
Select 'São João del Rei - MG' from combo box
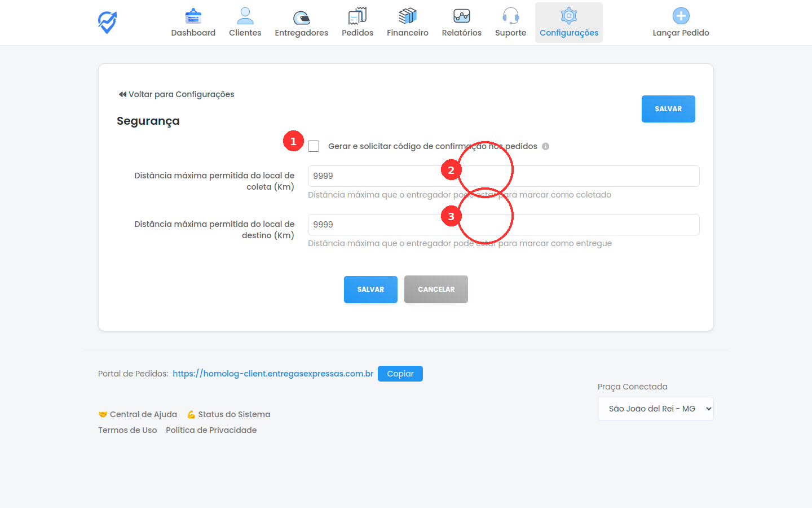pyautogui.click(x=655, y=408)
